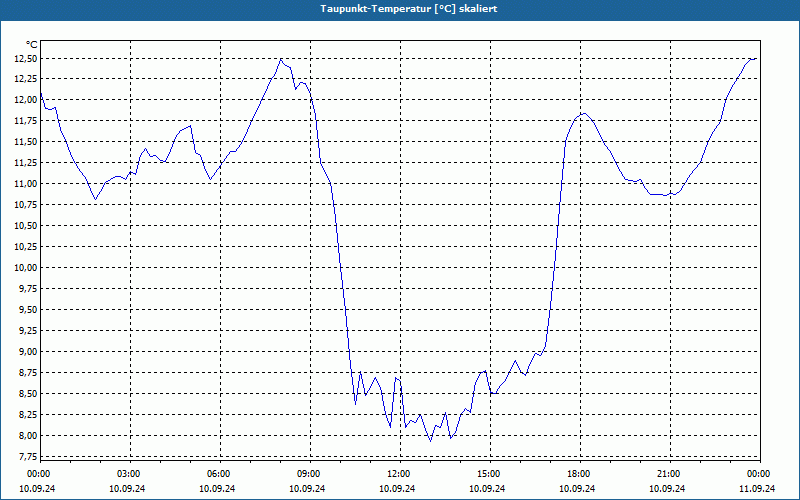Click the 9,00 y-axis label

pyautogui.click(x=27, y=352)
